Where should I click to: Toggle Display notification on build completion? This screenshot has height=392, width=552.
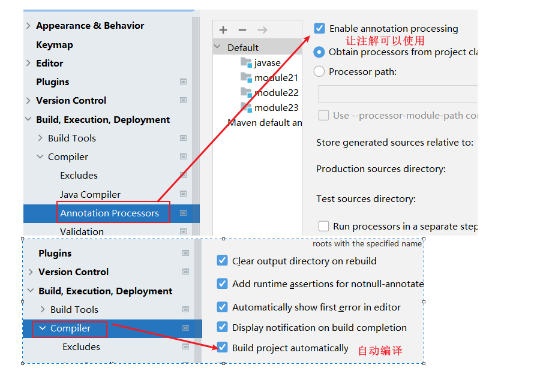(222, 327)
